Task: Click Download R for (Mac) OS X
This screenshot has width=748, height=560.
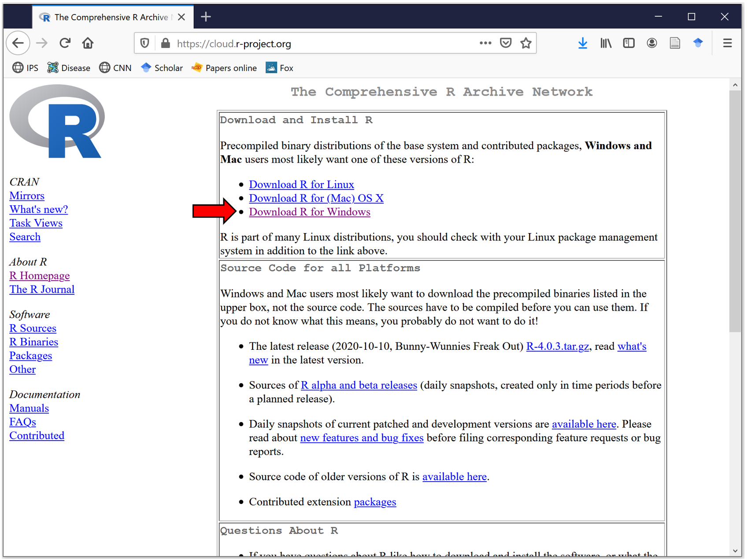Action: 316,198
